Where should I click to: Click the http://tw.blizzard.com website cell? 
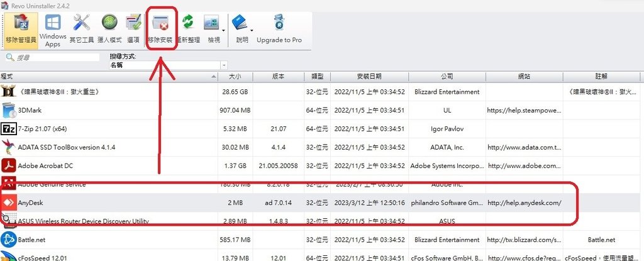tap(524, 240)
